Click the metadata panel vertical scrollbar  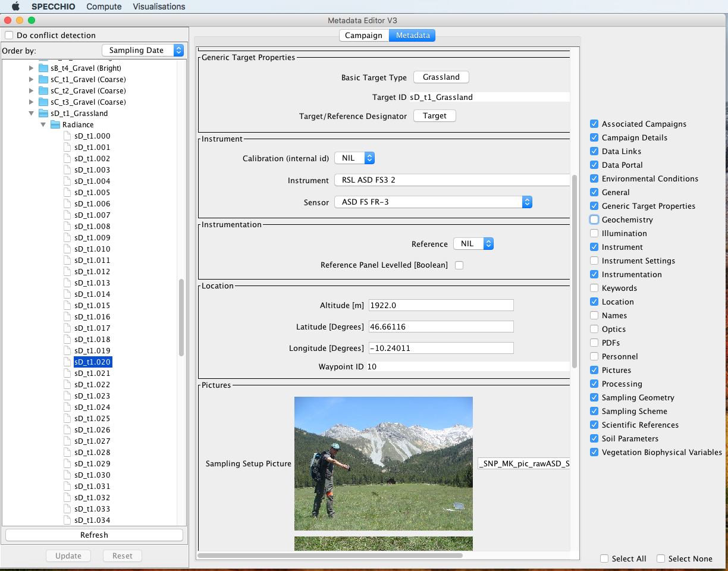click(574, 271)
